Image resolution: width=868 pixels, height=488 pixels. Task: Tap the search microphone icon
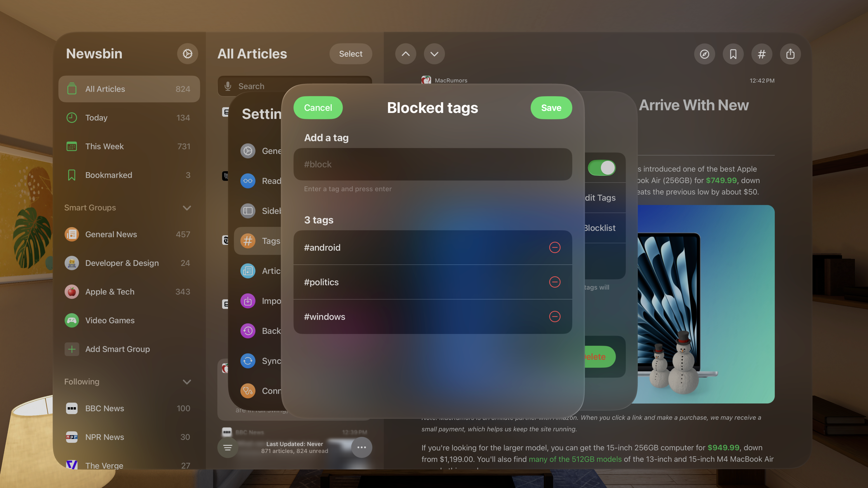pos(228,86)
